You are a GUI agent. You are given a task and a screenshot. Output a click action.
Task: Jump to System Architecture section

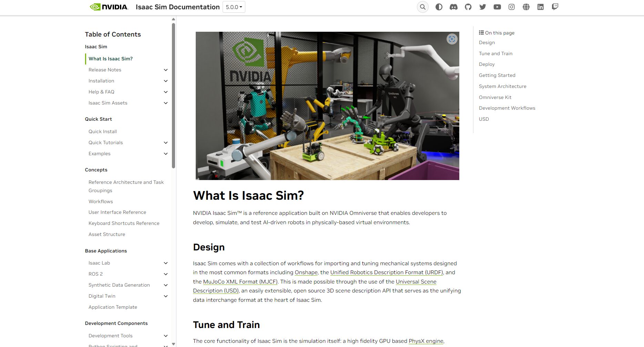point(502,86)
